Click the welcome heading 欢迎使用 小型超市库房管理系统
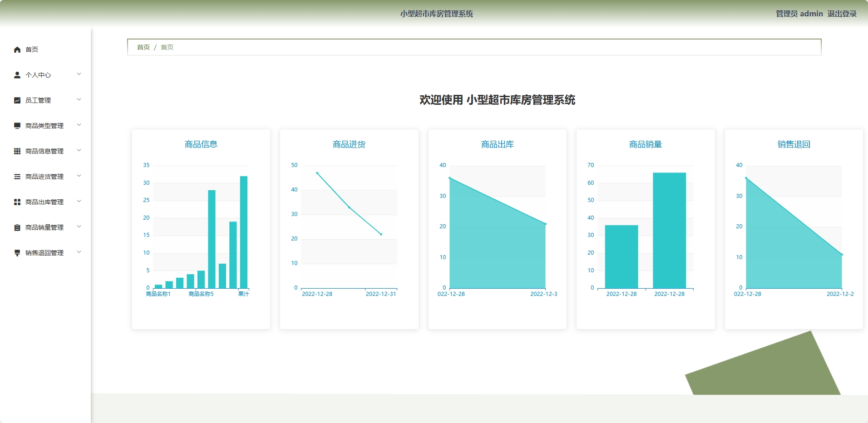This screenshot has height=423, width=868. coord(498,100)
